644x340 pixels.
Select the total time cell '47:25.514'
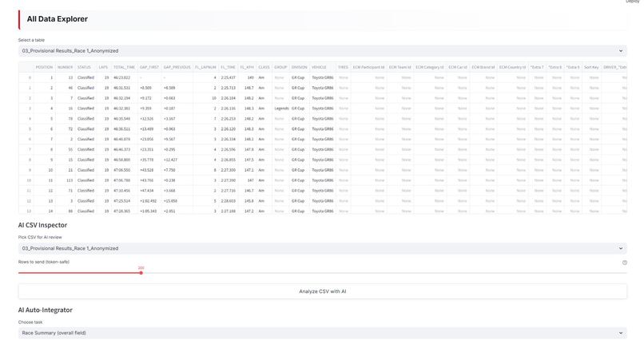tap(125, 201)
